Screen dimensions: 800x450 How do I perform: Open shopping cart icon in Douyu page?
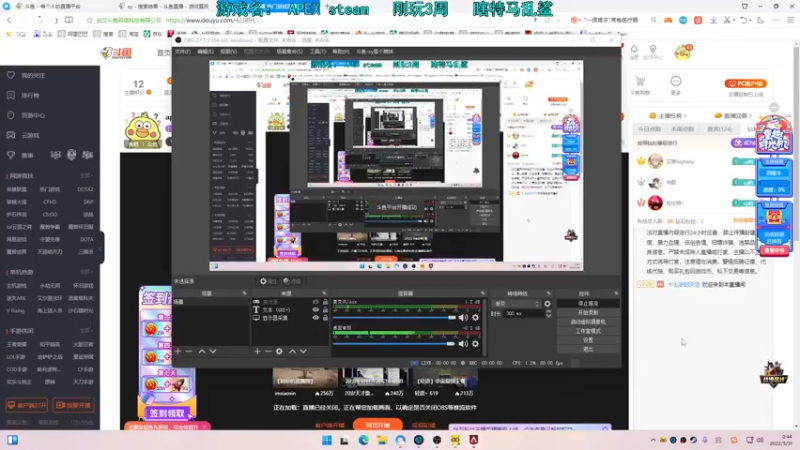[x=640, y=82]
